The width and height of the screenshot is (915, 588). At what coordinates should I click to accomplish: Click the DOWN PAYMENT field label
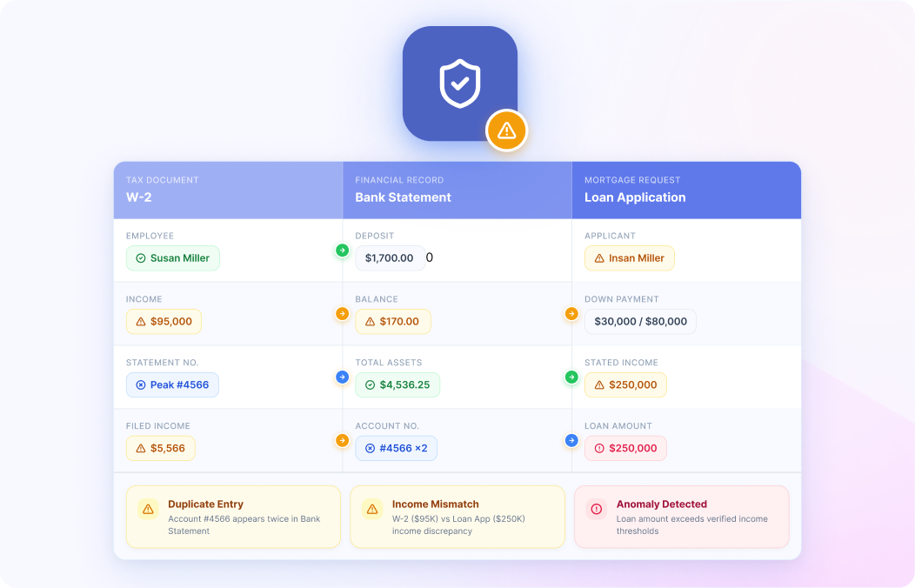click(x=622, y=299)
